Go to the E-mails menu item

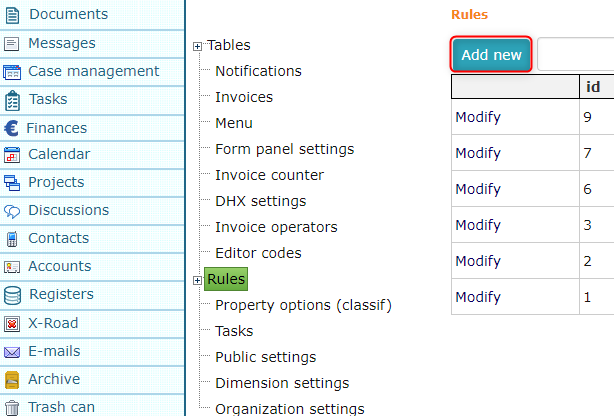coord(54,351)
